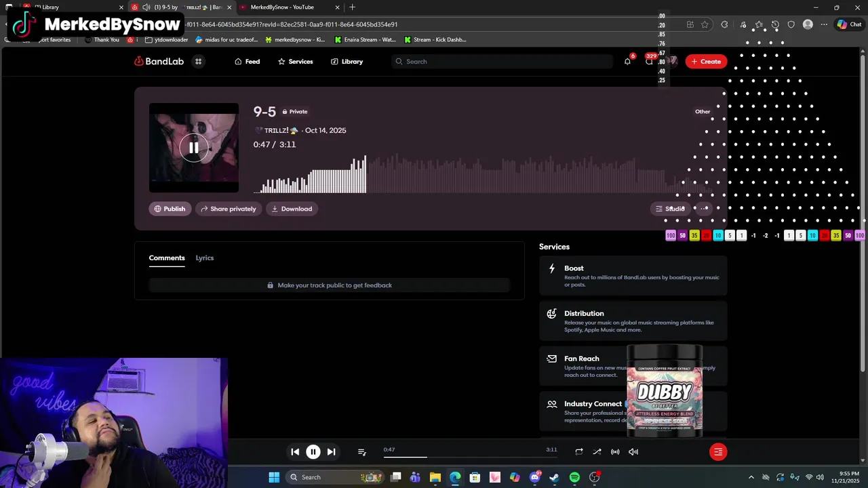Switch to the Lyrics tab
This screenshot has height=488, width=868.
tap(205, 258)
